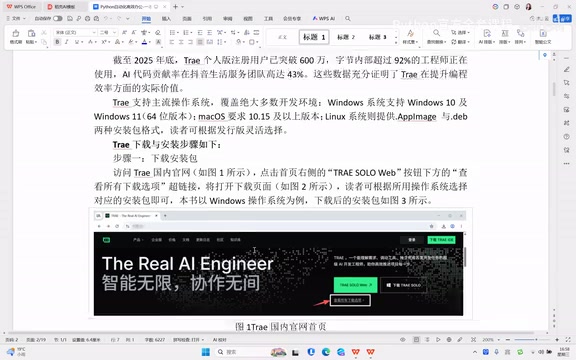Click the search magnifier beside WPS AI
576x360 pixels.
348,18
